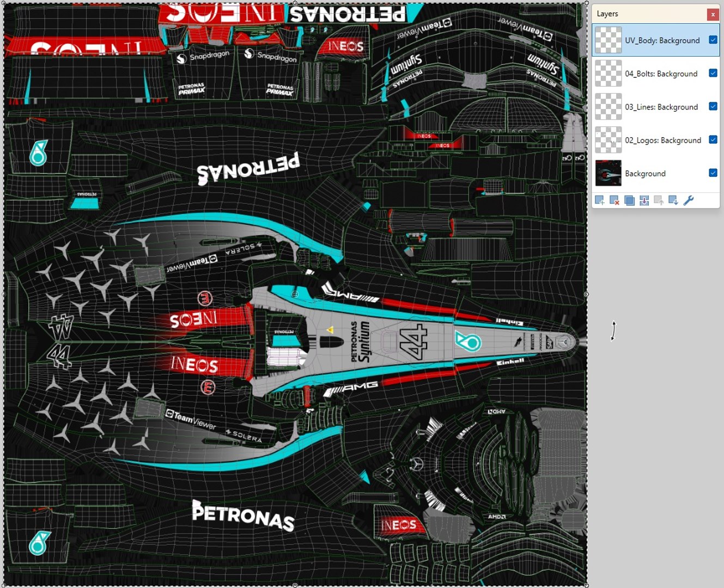The width and height of the screenshot is (724, 588).
Task: Toggle visibility of the 03_Lines: Background layer
Action: [x=713, y=106]
